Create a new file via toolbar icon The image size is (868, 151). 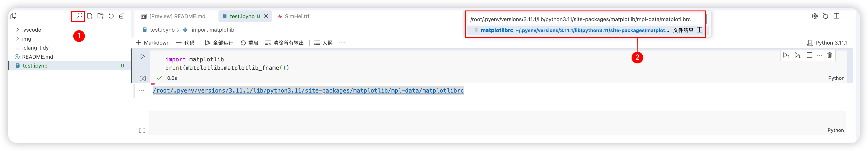point(90,16)
